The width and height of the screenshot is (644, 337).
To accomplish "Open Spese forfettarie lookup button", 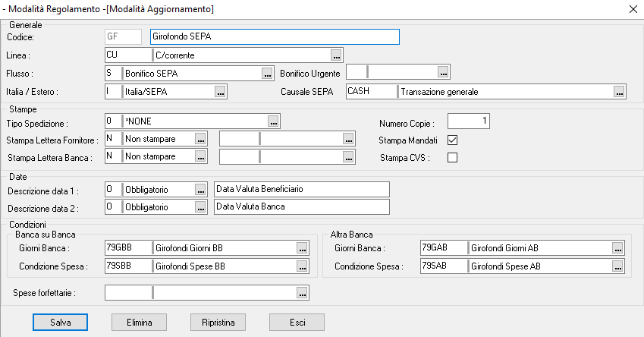I will point(302,292).
